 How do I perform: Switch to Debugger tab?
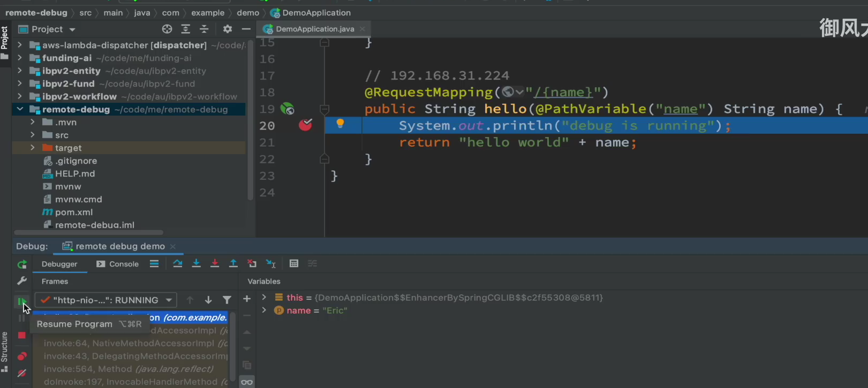tap(59, 264)
